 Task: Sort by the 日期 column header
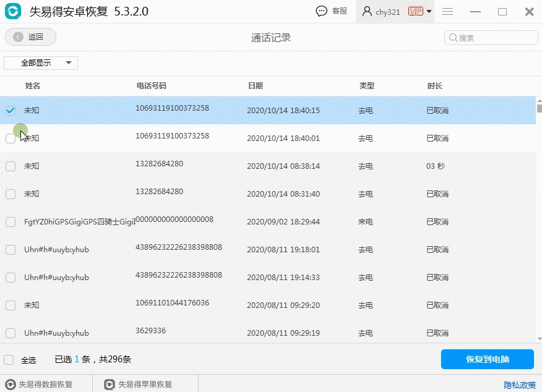click(x=256, y=86)
